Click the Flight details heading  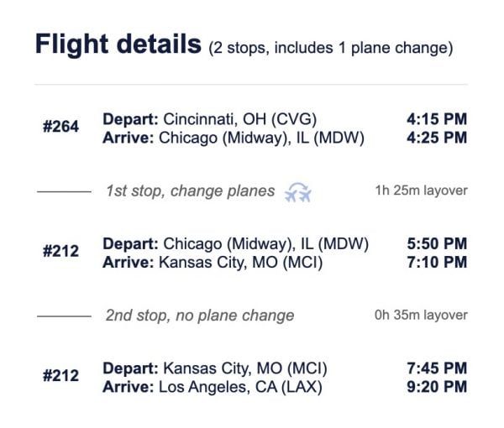pyautogui.click(x=118, y=44)
